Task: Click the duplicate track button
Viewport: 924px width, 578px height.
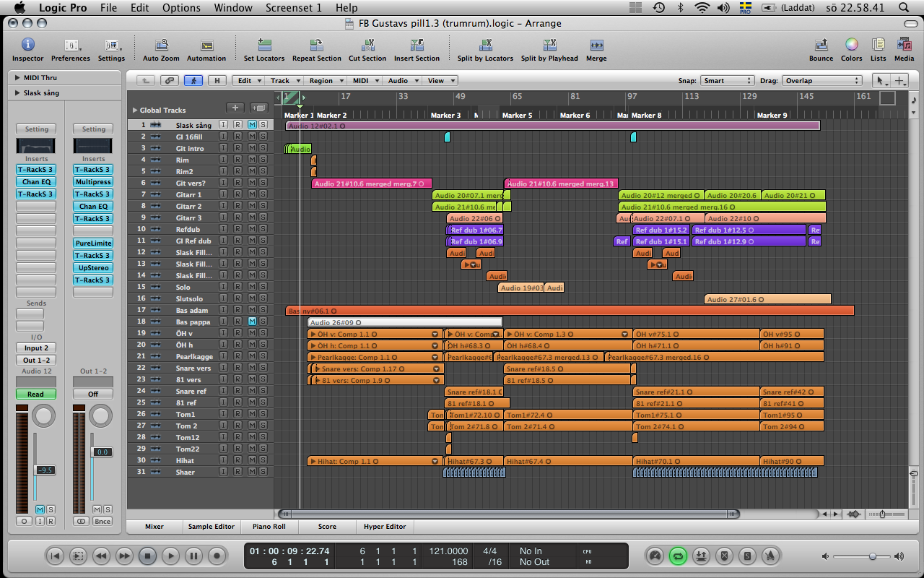Action: click(x=258, y=108)
